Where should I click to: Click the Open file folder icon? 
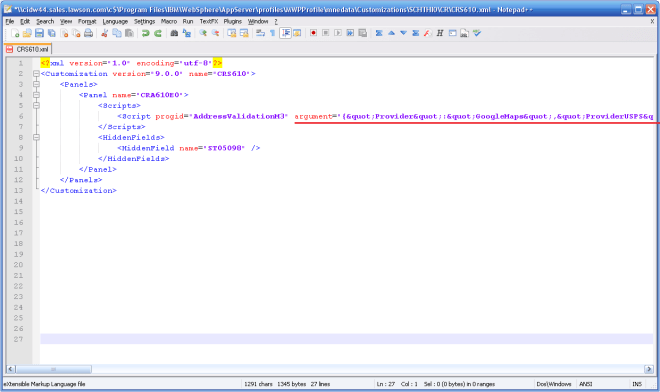click(27, 33)
